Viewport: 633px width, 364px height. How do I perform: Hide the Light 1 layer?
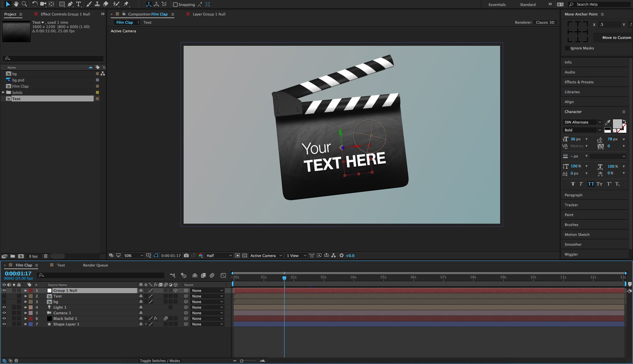(x=4, y=307)
